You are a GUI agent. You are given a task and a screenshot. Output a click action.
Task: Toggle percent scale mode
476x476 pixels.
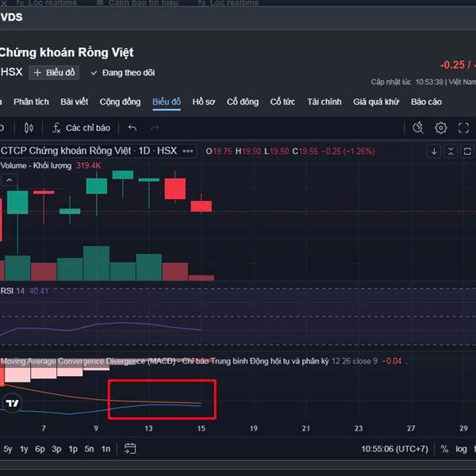click(x=444, y=449)
